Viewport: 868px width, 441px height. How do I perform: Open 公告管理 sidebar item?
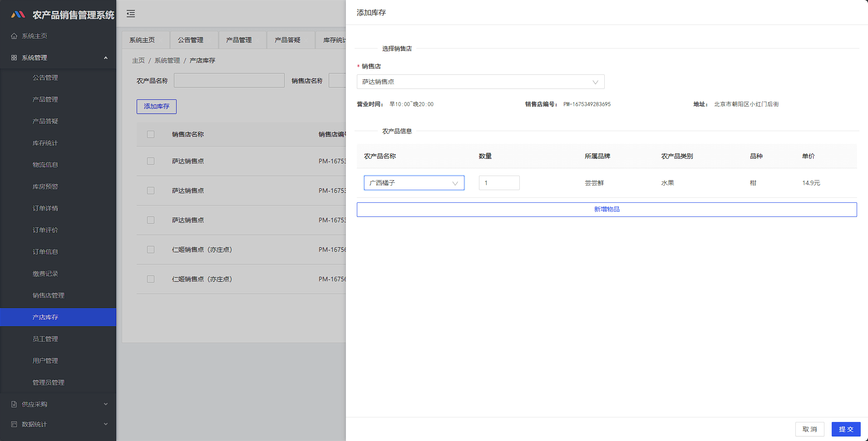point(58,78)
